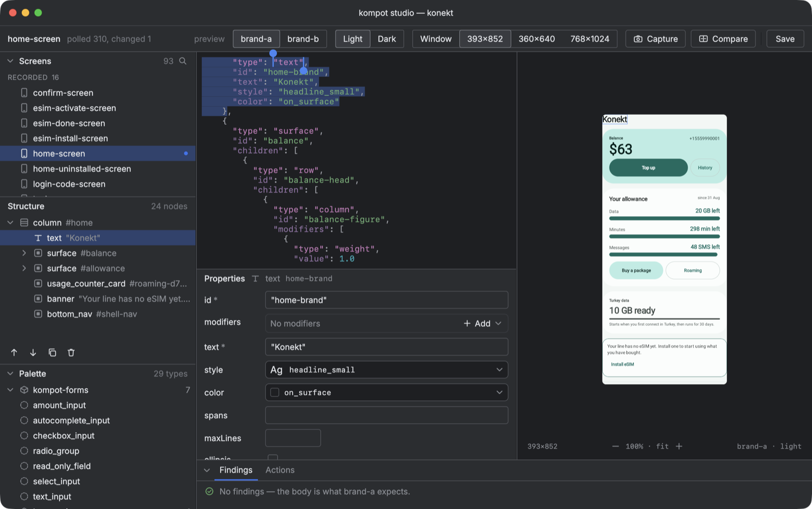The height and width of the screenshot is (509, 812).
Task: Click the Data allowance progress bar
Action: (x=664, y=218)
